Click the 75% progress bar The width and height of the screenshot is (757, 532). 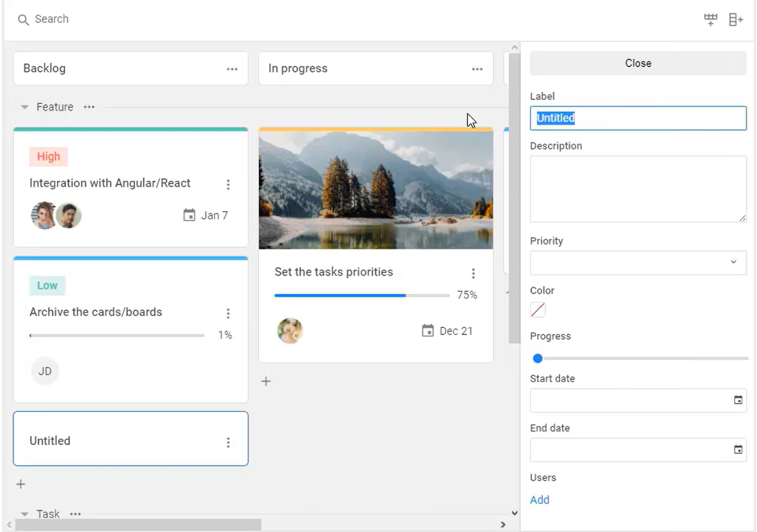tap(362, 295)
